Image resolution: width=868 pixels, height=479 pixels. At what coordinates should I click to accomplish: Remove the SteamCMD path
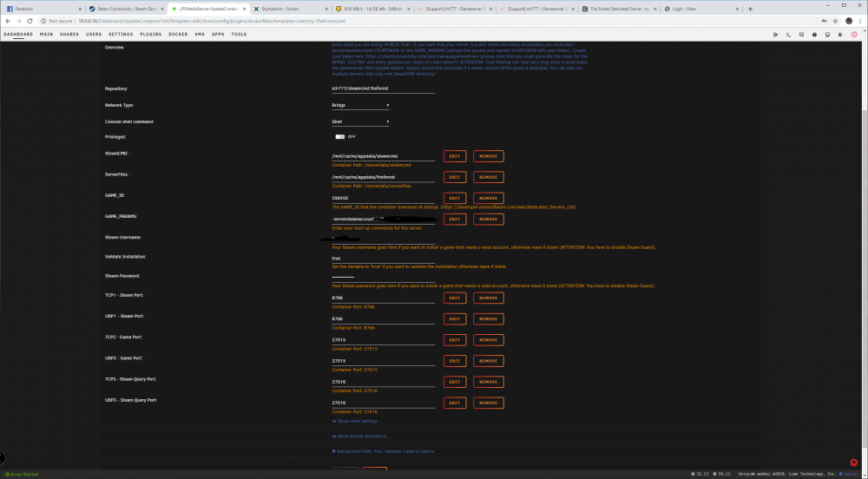tap(488, 156)
